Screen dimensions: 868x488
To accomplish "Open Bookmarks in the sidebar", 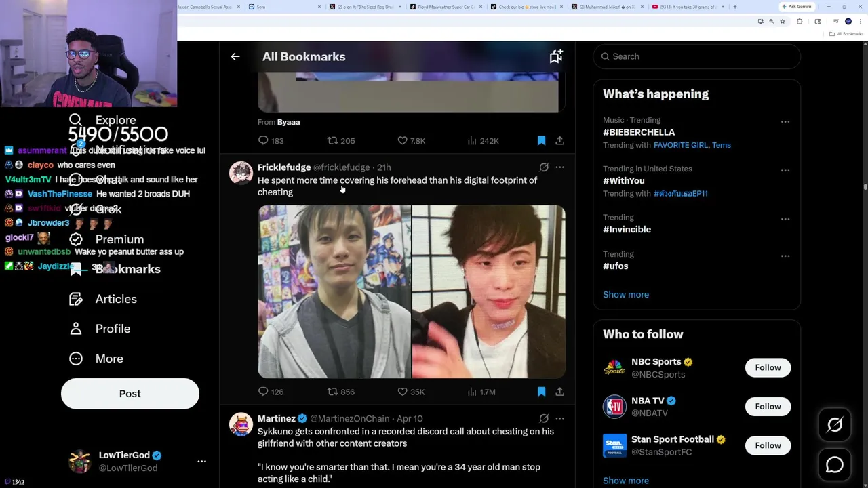I will pos(115,269).
